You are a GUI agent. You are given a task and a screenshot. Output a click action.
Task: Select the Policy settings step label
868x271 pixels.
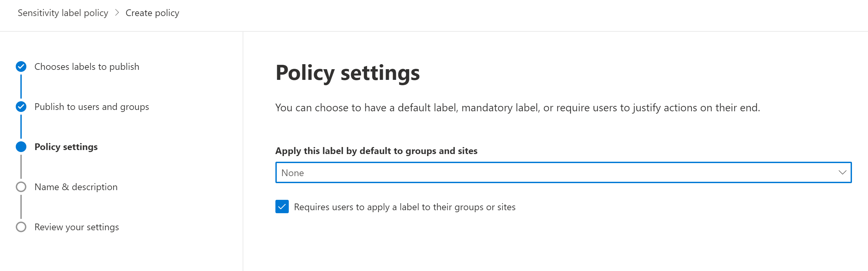[x=66, y=147]
